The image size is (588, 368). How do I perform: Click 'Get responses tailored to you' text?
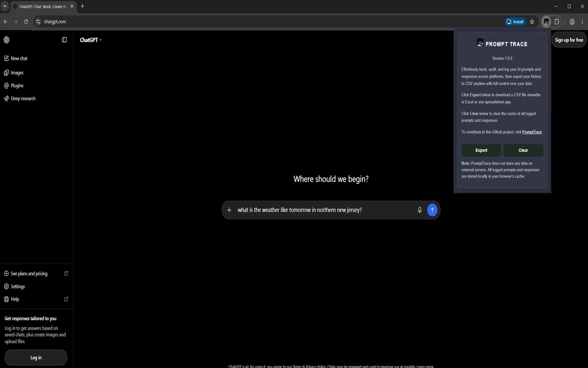coord(30,318)
